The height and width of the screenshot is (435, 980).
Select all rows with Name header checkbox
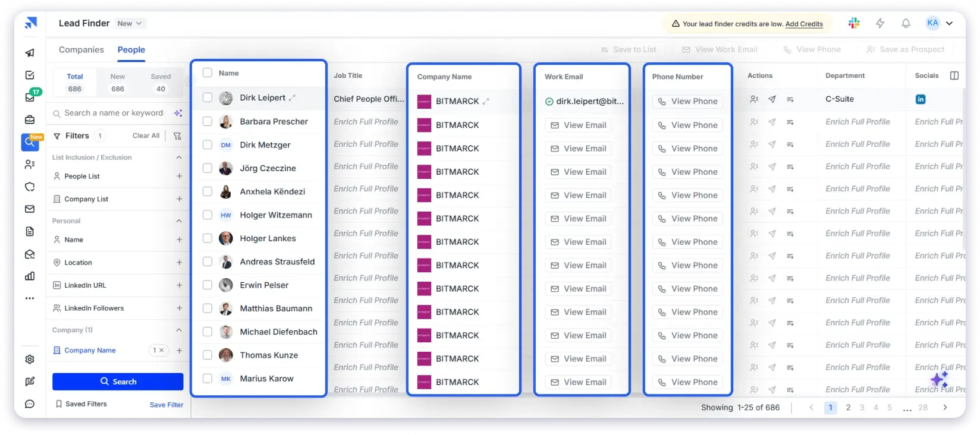pos(208,72)
